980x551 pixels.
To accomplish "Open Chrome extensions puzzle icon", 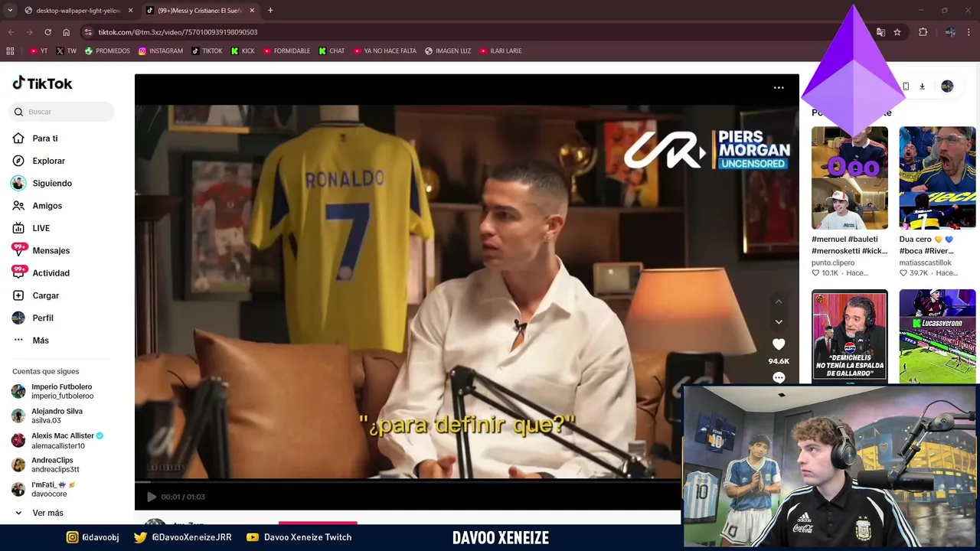I will 923,32.
